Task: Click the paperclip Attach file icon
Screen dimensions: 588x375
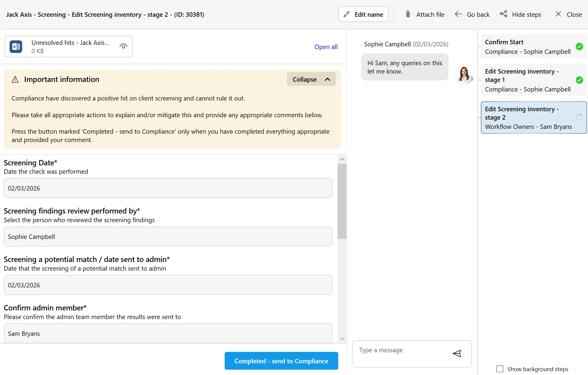Action: pyautogui.click(x=408, y=14)
